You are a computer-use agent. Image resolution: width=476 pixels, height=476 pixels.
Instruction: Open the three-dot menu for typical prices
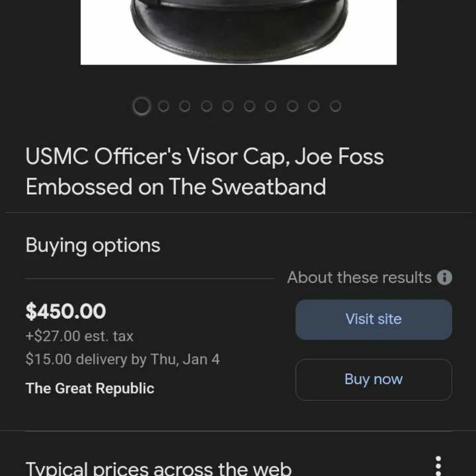pyautogui.click(x=438, y=466)
